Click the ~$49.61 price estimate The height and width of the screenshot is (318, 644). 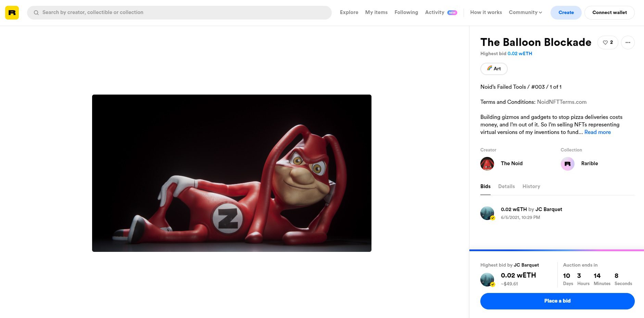click(509, 284)
